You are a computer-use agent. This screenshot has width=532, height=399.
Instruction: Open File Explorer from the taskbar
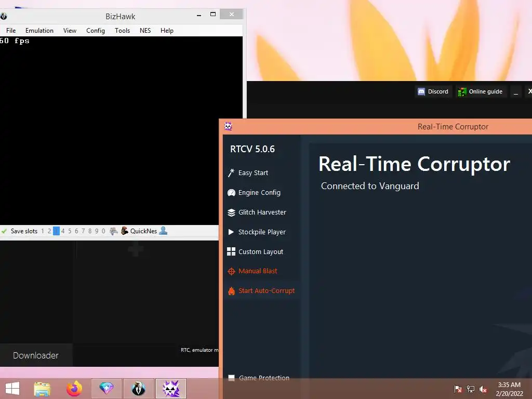click(x=42, y=389)
